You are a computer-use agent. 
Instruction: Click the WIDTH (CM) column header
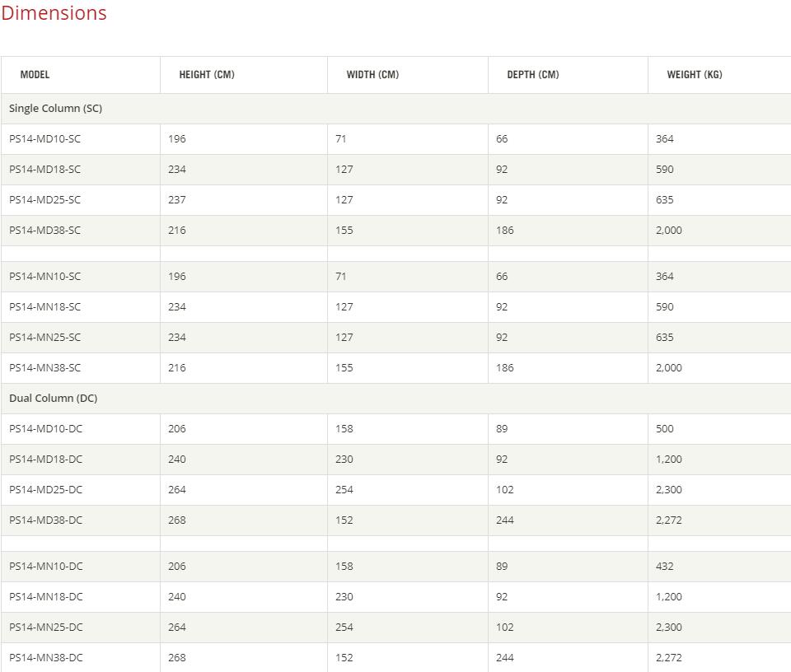point(372,75)
